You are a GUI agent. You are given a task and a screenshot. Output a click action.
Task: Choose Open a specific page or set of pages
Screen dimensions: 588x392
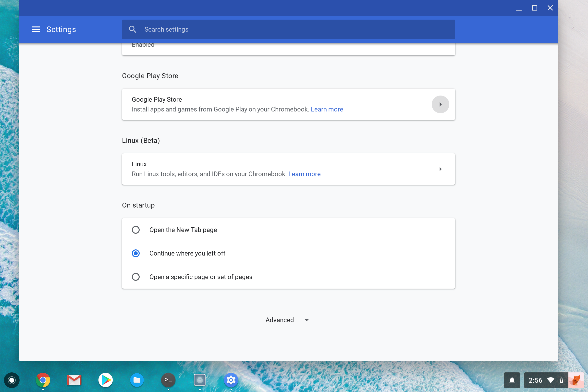coord(136,277)
